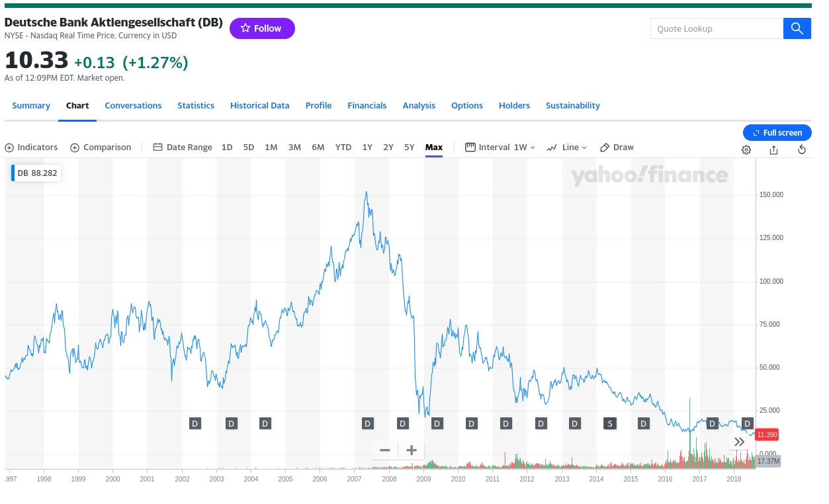Viewport: 829px width, 504px height.
Task: Select the 1M range
Action: coord(271,147)
